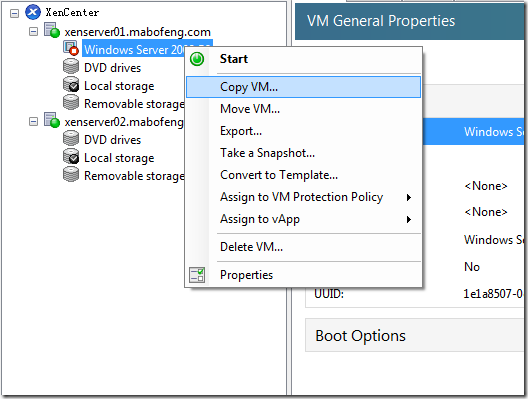Click the Properties checklist icon in context menu
The width and height of the screenshot is (528, 399).
point(197,274)
